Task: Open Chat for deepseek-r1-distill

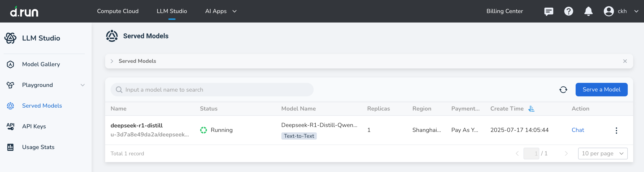Action: [x=577, y=130]
